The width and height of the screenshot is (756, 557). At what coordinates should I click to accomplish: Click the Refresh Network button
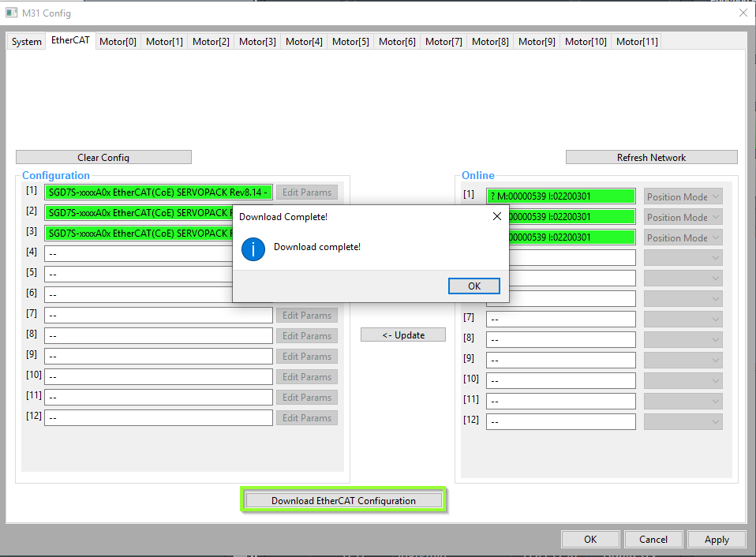pos(651,158)
